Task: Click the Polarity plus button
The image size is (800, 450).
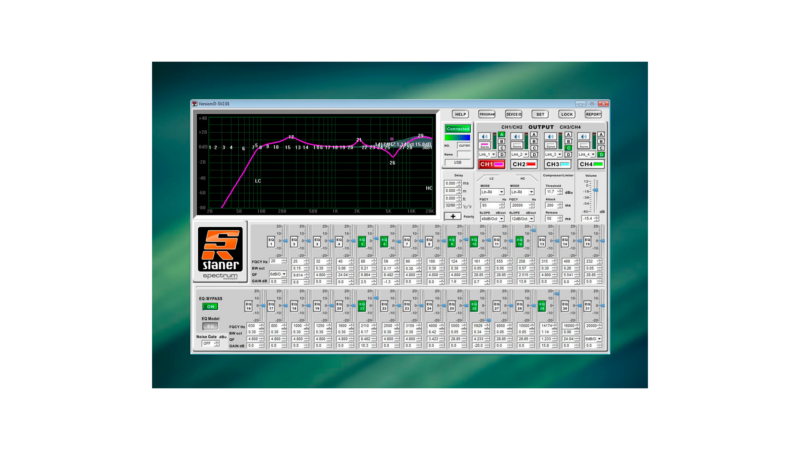Action: [452, 216]
